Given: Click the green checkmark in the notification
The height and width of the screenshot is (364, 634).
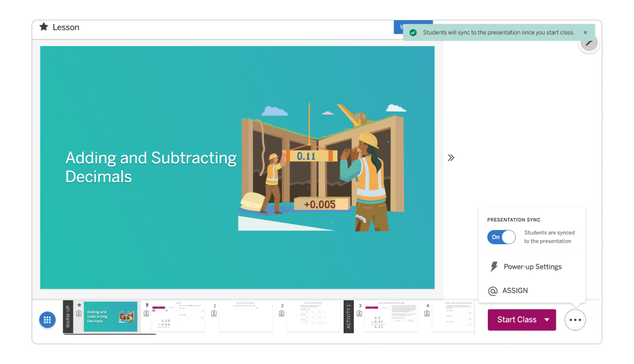Looking at the screenshot, I should coord(413,33).
